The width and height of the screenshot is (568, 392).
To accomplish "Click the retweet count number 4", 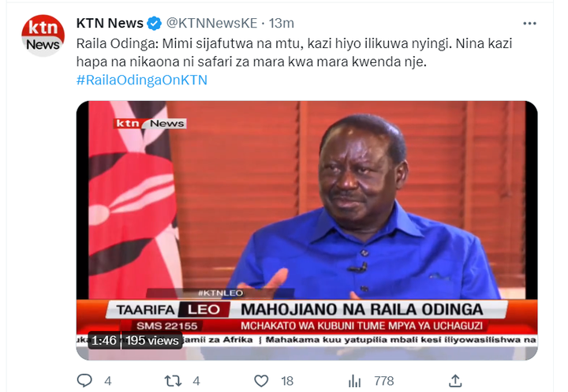I will click(x=196, y=381).
